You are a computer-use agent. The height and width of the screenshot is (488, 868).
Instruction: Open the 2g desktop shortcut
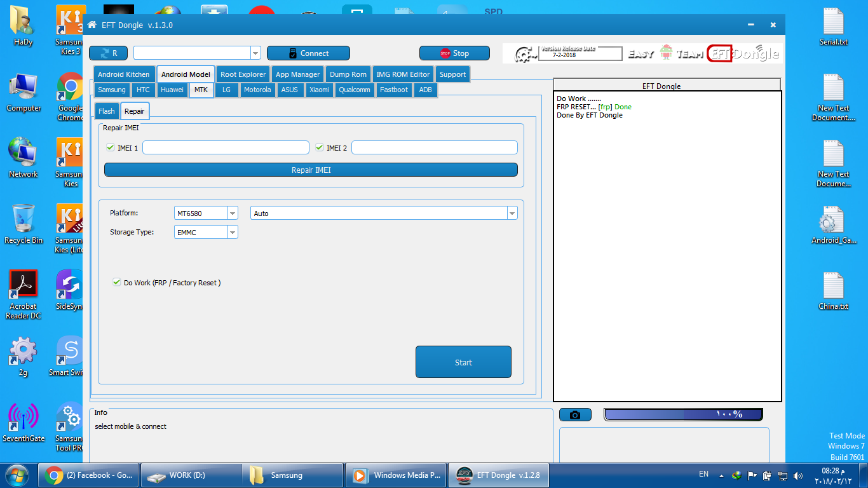tap(24, 356)
